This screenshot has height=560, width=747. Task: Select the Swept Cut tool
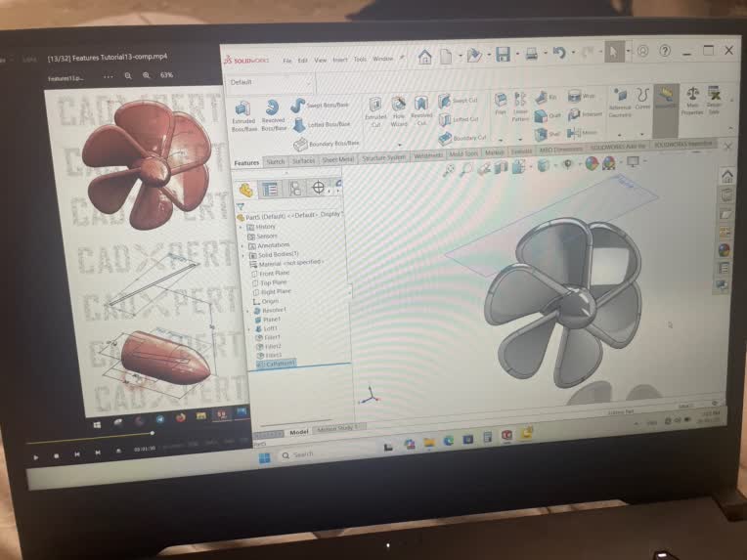(458, 101)
